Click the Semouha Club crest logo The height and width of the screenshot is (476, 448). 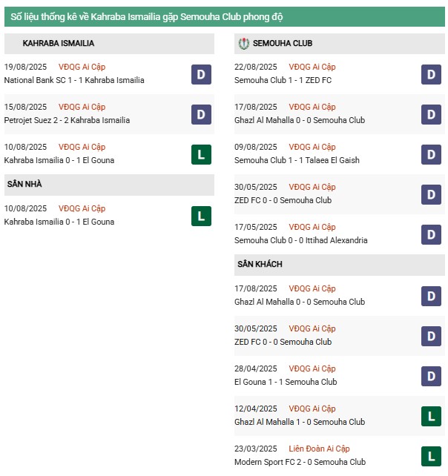pyautogui.click(x=243, y=44)
